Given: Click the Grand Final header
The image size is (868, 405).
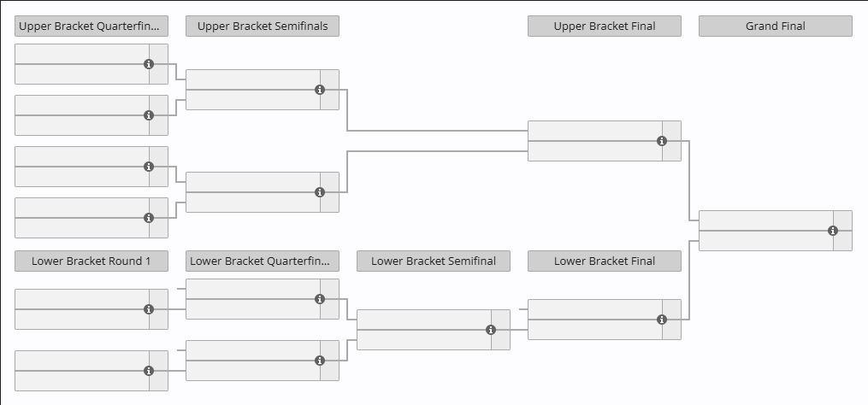Looking at the screenshot, I should (x=776, y=26).
